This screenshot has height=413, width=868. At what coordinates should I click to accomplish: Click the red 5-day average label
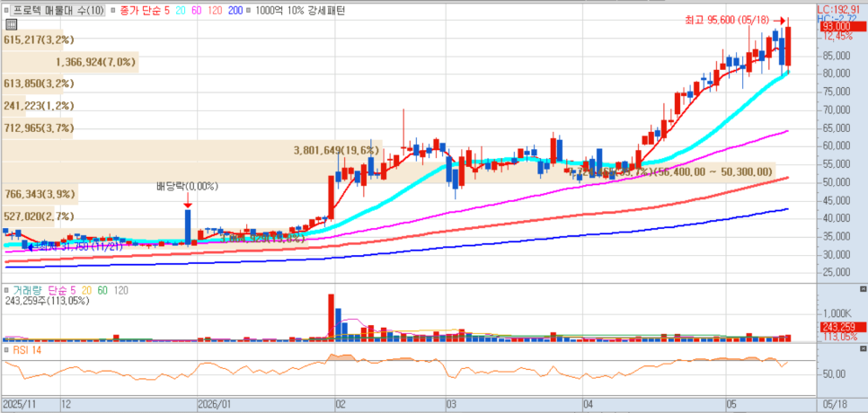[x=167, y=11]
